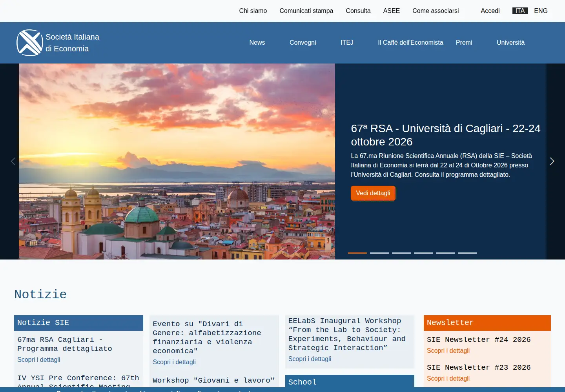The width and height of the screenshot is (565, 392).
Task: Scopri i dettagli under EELabS Workshop
Action: coord(310,359)
